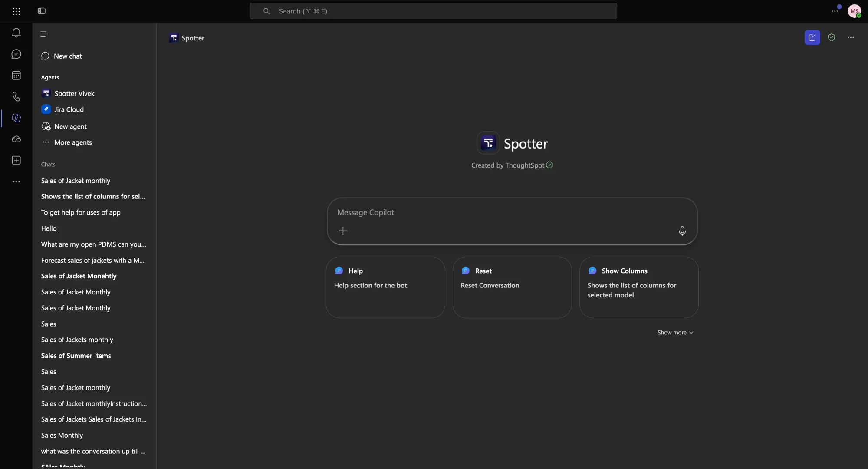The image size is (868, 469).
Task: Choose the Reset Conversation card
Action: click(x=512, y=287)
